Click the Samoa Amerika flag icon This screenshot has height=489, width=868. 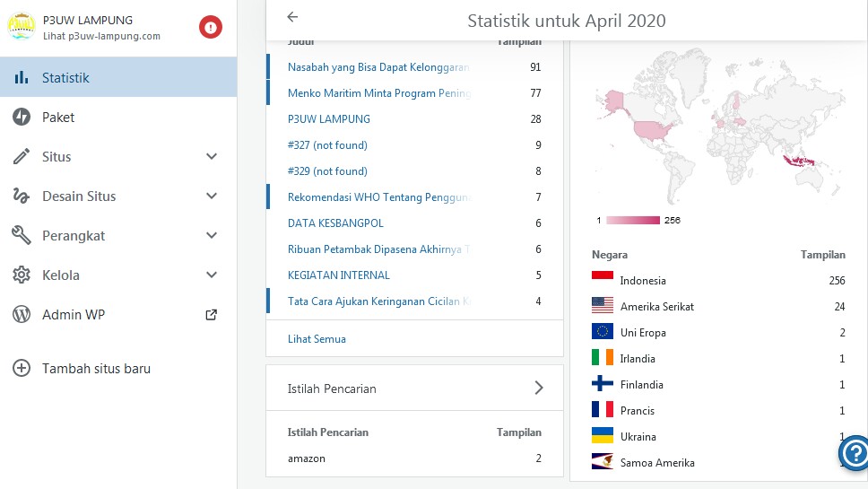click(x=603, y=462)
